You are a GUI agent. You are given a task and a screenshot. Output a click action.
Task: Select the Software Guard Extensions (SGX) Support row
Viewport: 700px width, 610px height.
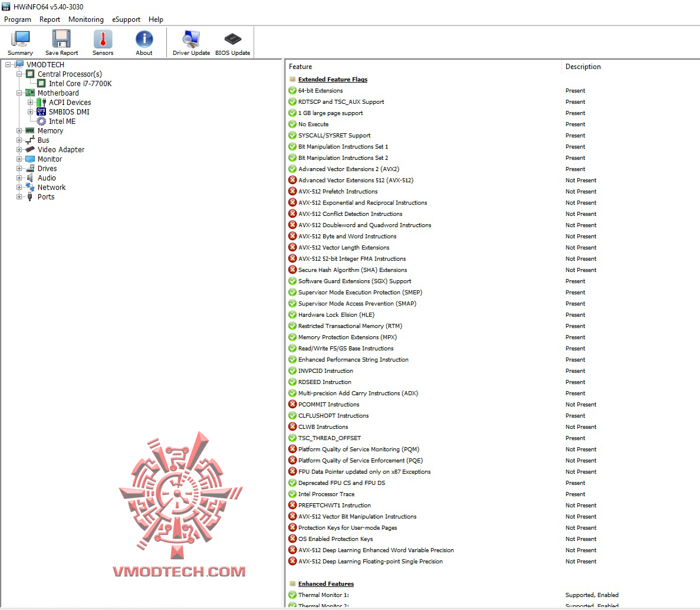493,281
